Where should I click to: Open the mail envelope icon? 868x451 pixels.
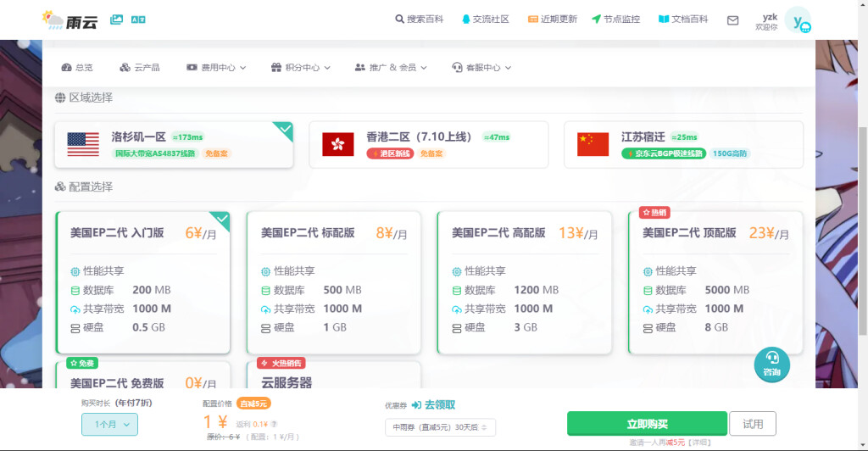[732, 20]
